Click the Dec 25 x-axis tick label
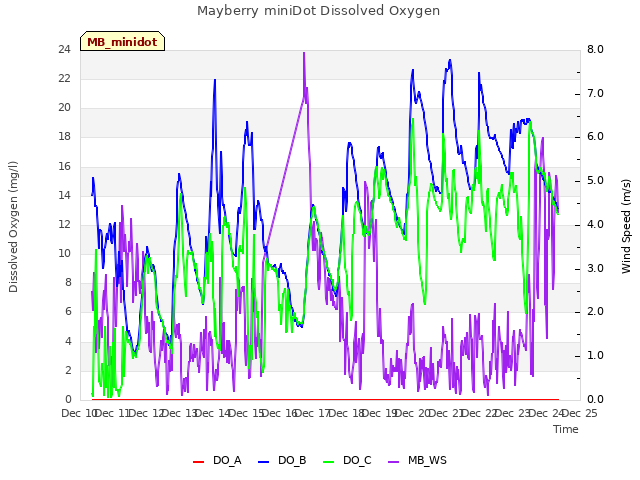640x480 pixels. tap(580, 413)
